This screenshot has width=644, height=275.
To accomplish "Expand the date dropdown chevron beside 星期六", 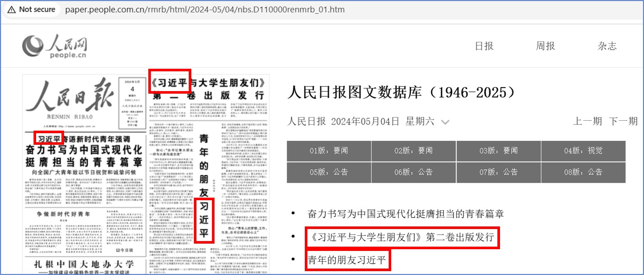I will [445, 122].
